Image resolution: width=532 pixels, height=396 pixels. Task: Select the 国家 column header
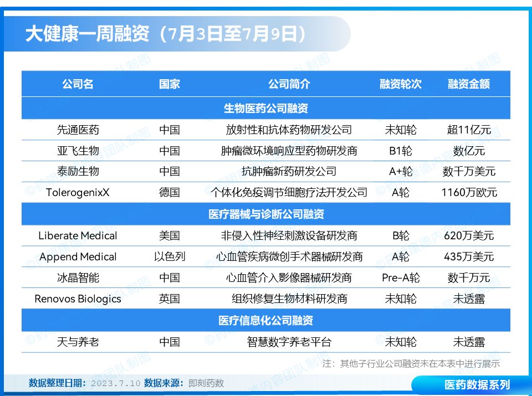(x=170, y=84)
